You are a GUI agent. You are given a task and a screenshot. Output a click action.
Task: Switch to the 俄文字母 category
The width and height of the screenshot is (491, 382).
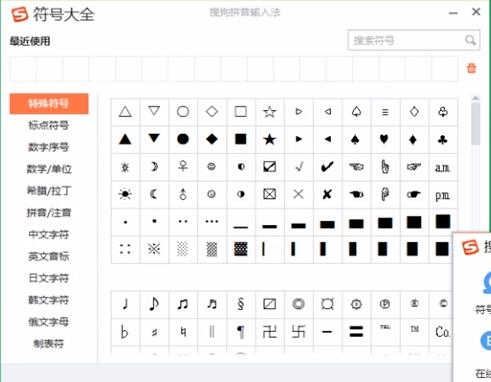[x=49, y=322]
